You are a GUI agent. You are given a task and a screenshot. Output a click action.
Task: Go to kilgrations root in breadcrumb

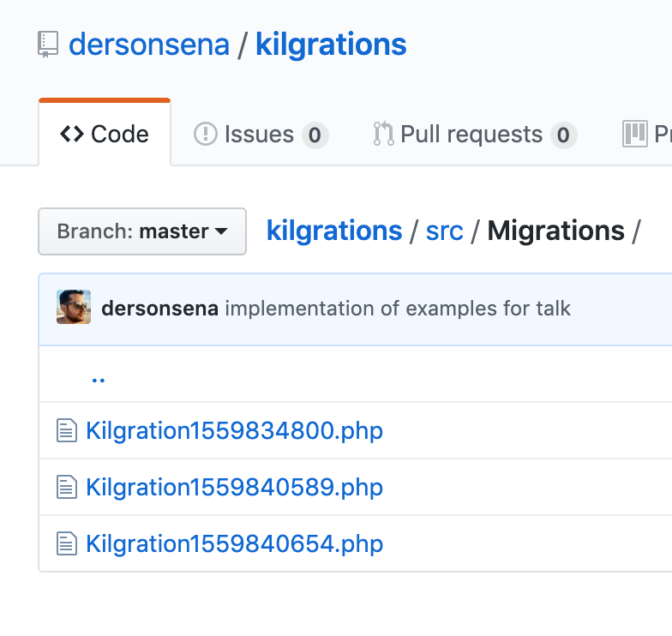pos(334,231)
